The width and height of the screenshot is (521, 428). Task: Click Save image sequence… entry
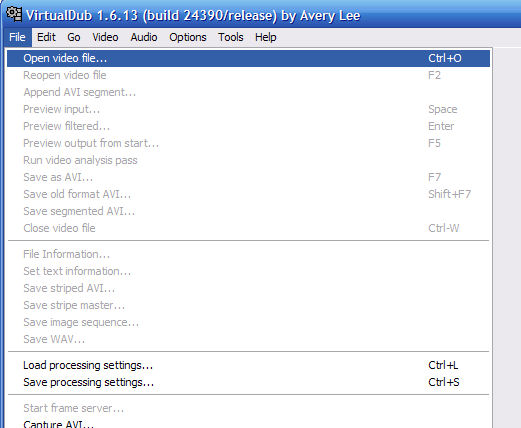(x=248, y=322)
